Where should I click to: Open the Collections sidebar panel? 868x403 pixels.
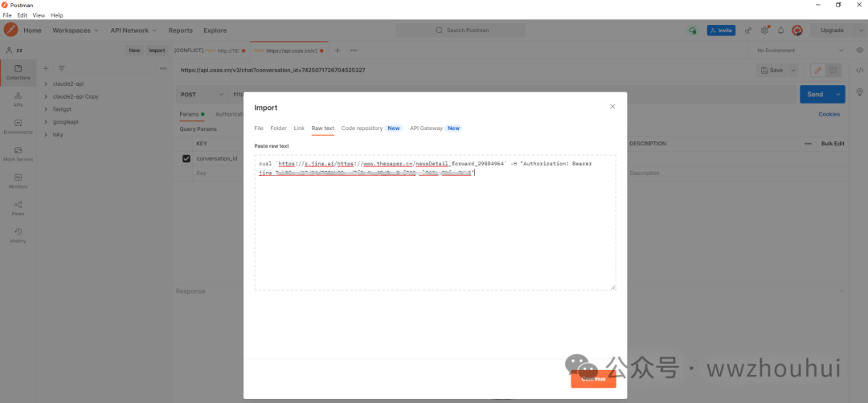coord(18,72)
